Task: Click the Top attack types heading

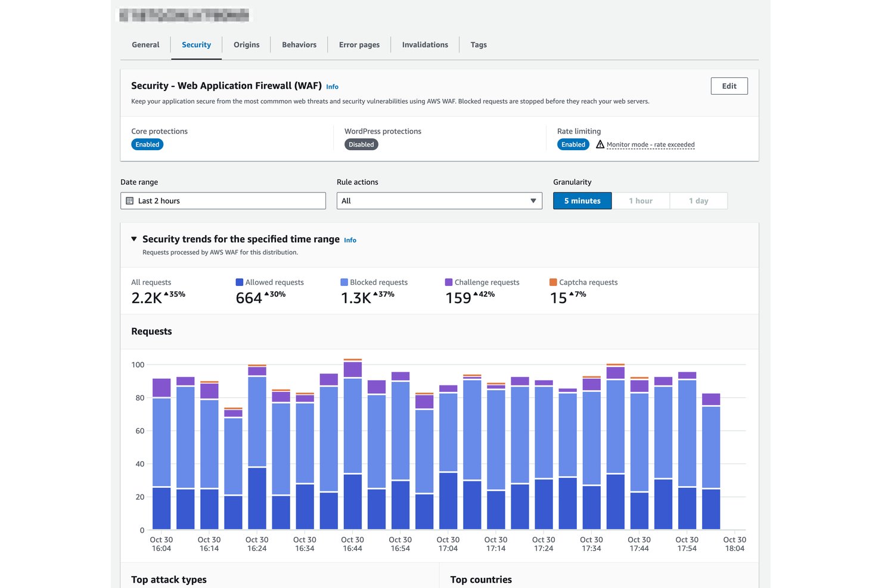Action: (169, 580)
